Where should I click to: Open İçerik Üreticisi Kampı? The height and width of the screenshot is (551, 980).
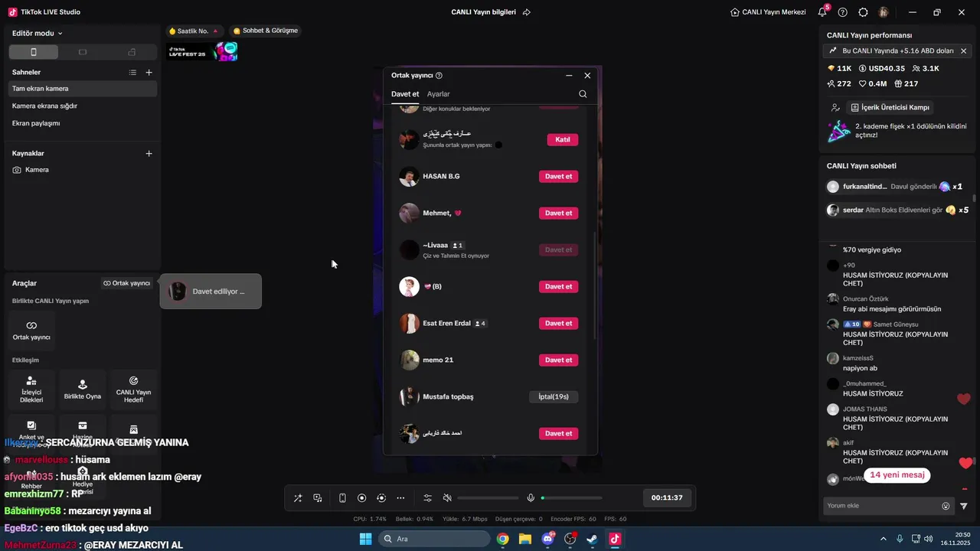pyautogui.click(x=890, y=108)
